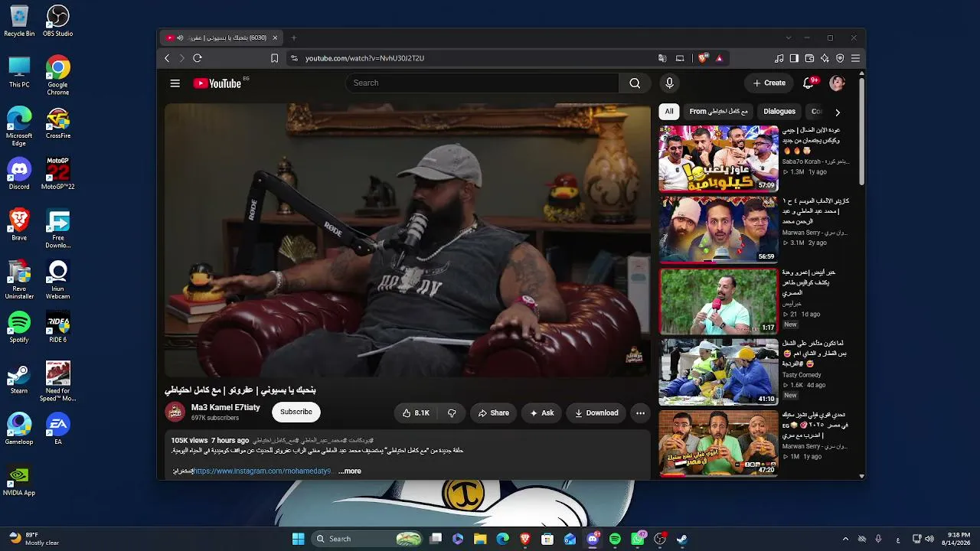
Task: Bookmark this page in Brave
Action: point(274,58)
